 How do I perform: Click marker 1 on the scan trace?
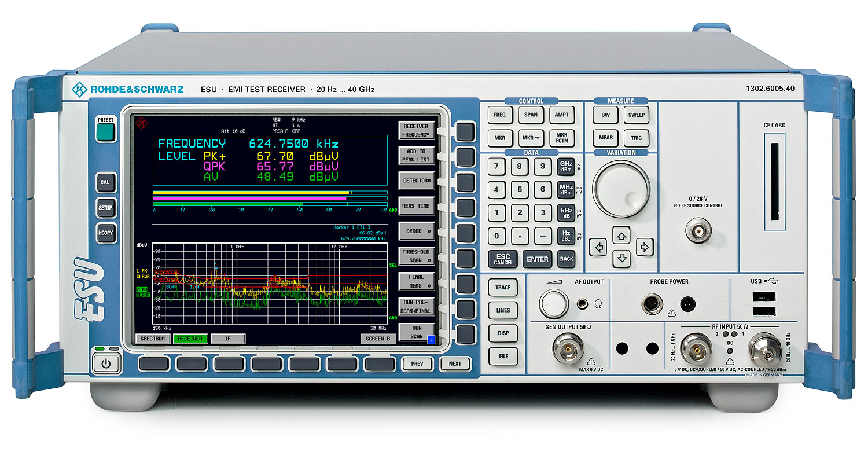(216, 267)
